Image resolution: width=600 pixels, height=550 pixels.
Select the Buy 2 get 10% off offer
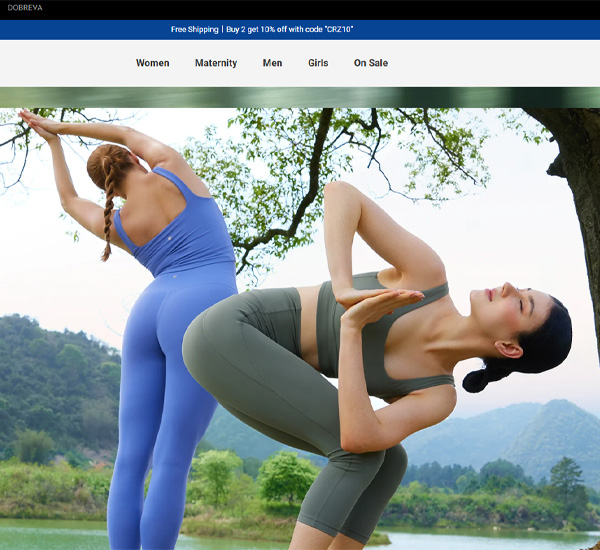coord(290,30)
